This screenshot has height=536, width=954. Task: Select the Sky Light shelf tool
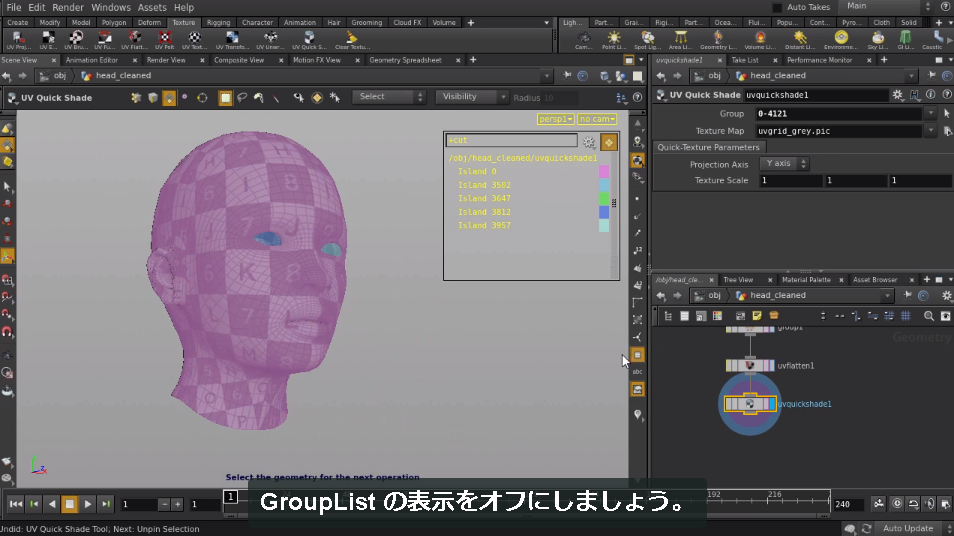coord(877,40)
